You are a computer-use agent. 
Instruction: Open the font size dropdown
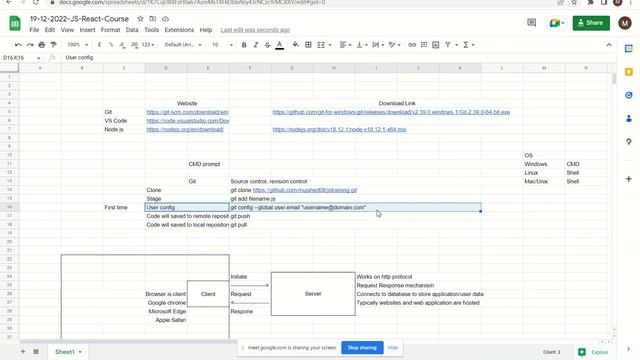[x=222, y=45]
